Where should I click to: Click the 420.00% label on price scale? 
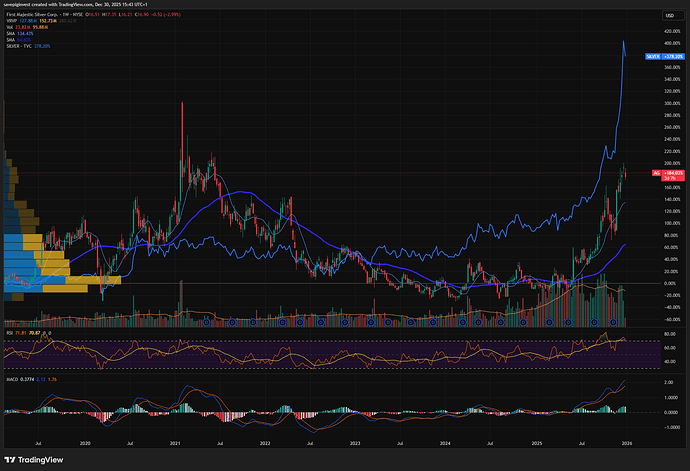click(x=662, y=31)
